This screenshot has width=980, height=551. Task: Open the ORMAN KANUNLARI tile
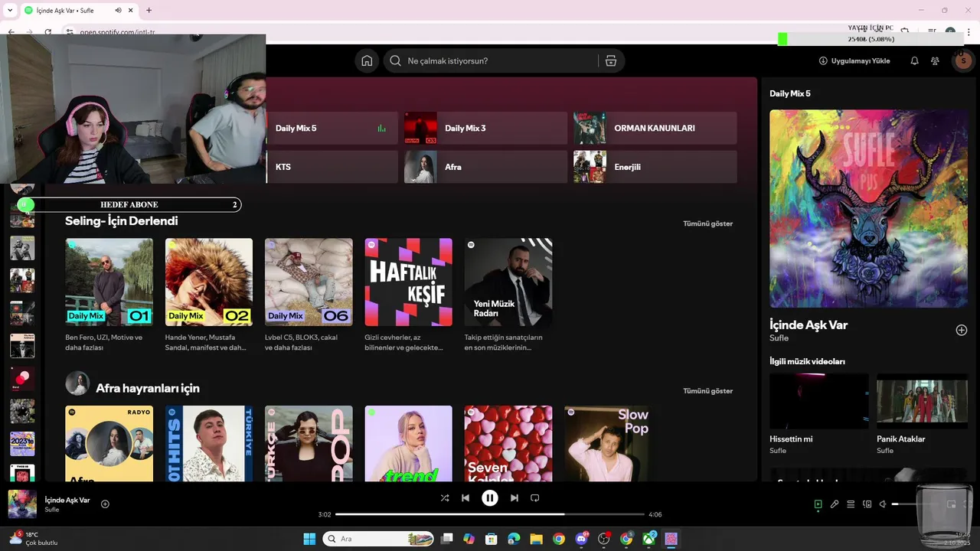[x=655, y=129]
